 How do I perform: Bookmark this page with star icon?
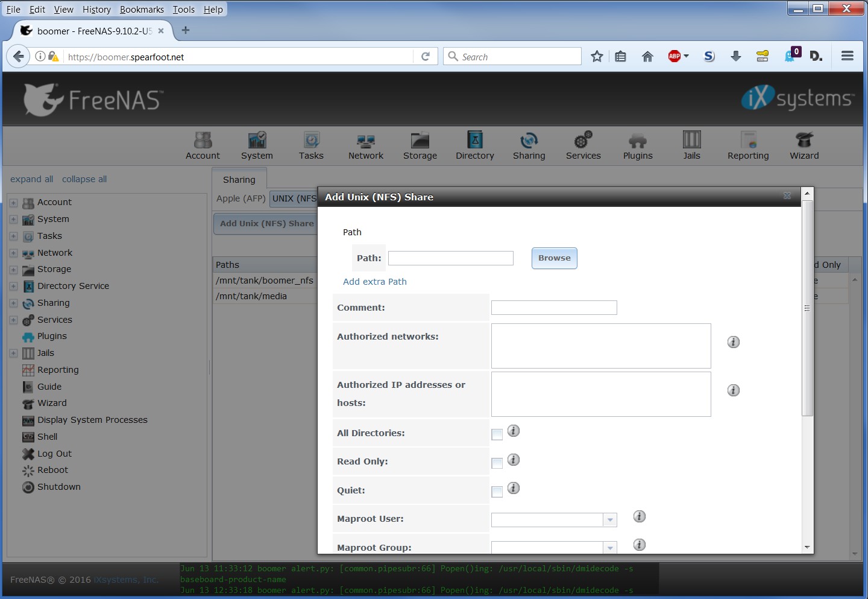pos(597,57)
